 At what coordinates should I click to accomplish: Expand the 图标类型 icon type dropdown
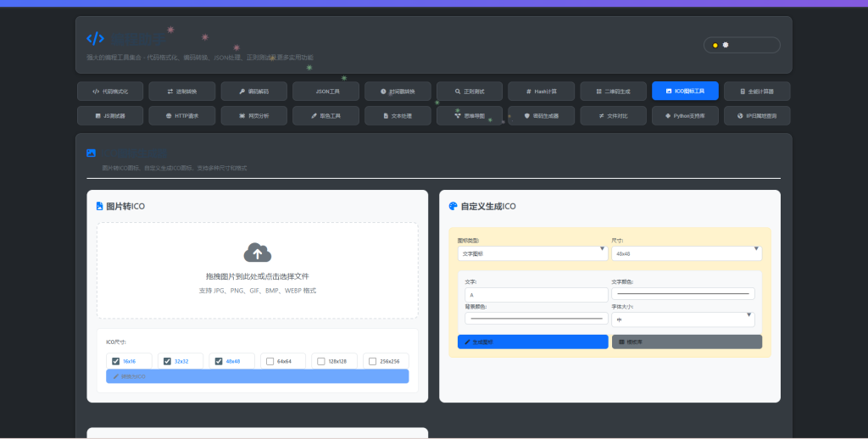click(x=531, y=253)
